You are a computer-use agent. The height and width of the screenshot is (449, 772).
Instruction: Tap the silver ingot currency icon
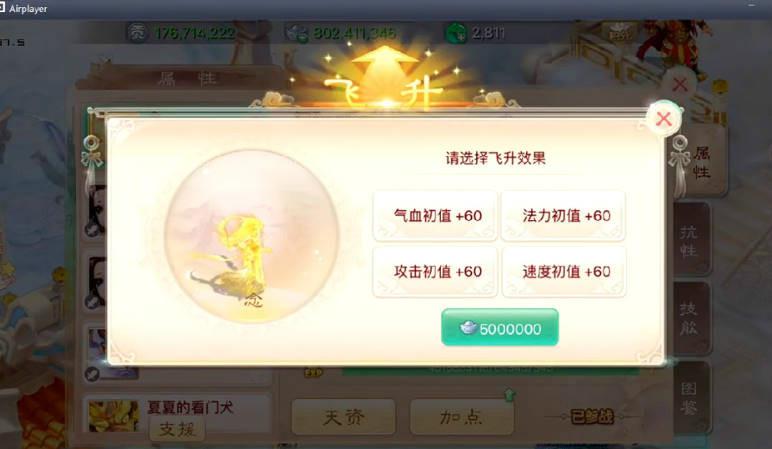(x=297, y=33)
